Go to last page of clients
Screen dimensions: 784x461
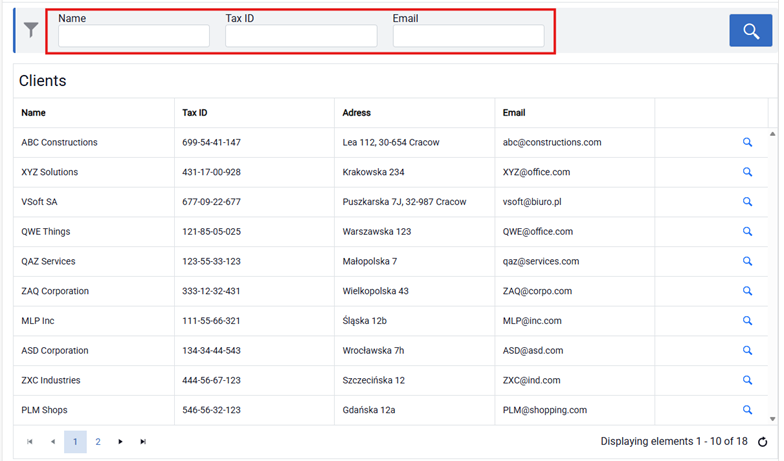pyautogui.click(x=143, y=442)
